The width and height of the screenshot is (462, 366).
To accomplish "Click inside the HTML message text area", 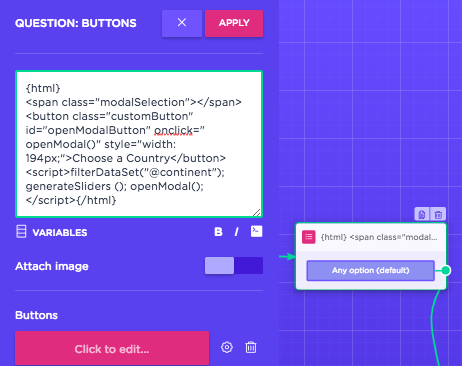I will (139, 144).
